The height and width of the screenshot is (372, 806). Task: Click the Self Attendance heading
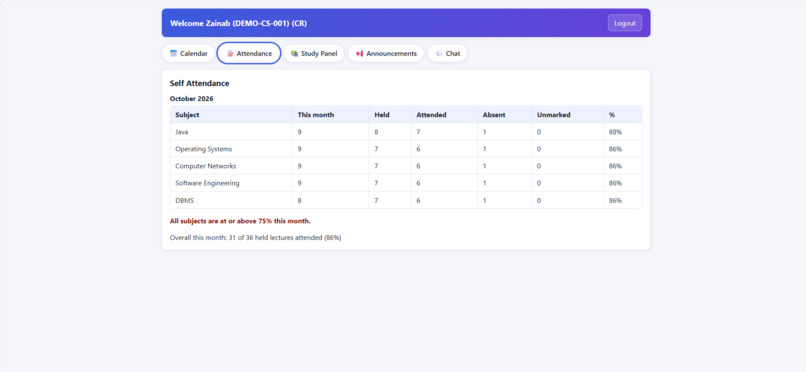(199, 83)
